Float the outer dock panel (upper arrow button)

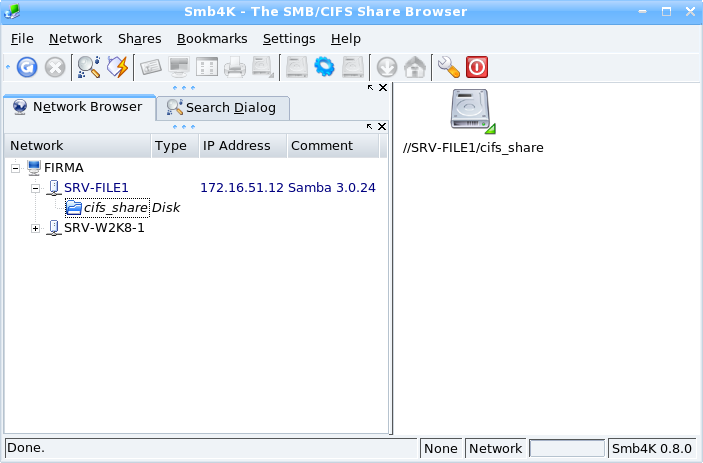(x=370, y=88)
